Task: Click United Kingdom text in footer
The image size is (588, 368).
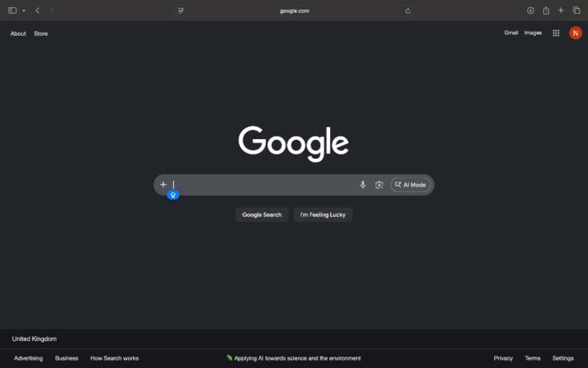Action: pos(34,339)
